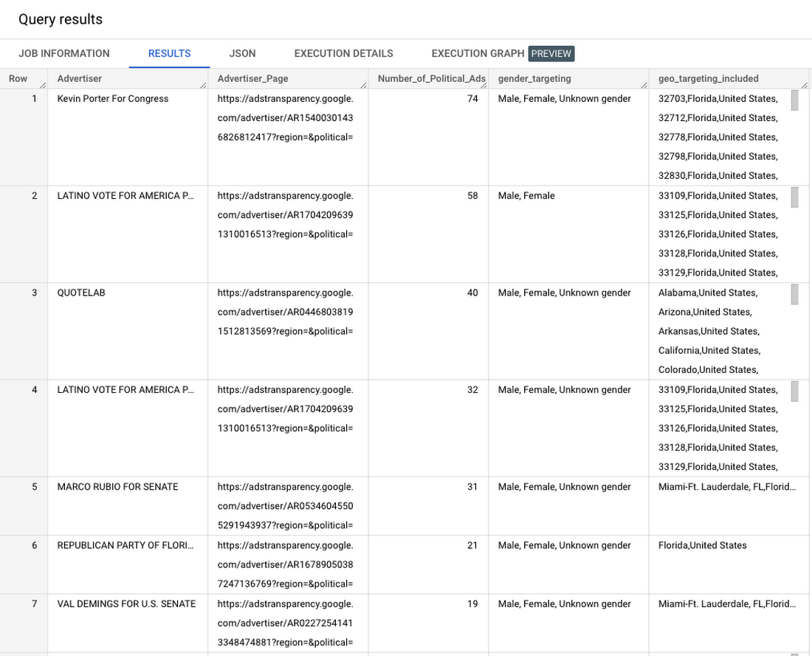Image resolution: width=812 pixels, height=656 pixels.
Task: Click the ad count 19
Action: pyautogui.click(x=472, y=604)
